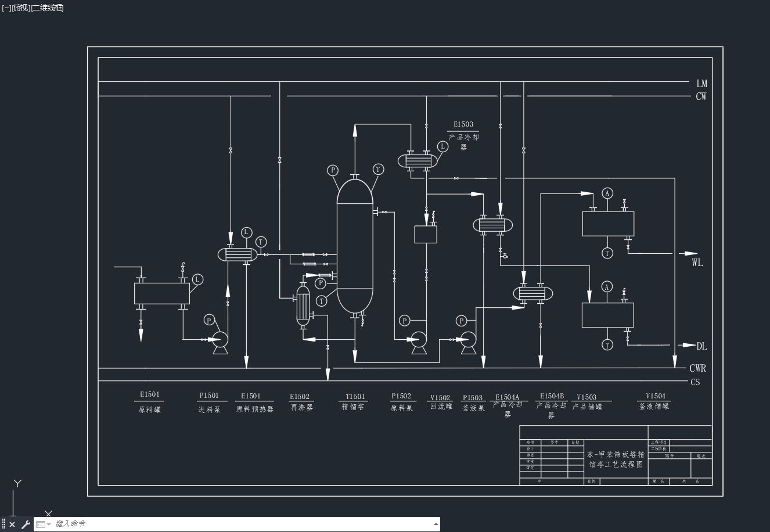Click the P1501 equipment tag
The image size is (770, 532).
209,396
